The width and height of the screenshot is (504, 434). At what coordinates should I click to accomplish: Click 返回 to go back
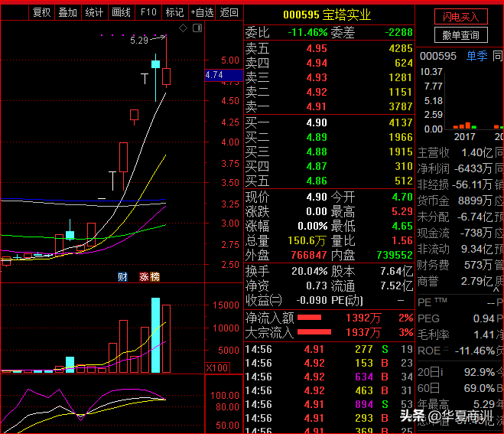click(229, 13)
